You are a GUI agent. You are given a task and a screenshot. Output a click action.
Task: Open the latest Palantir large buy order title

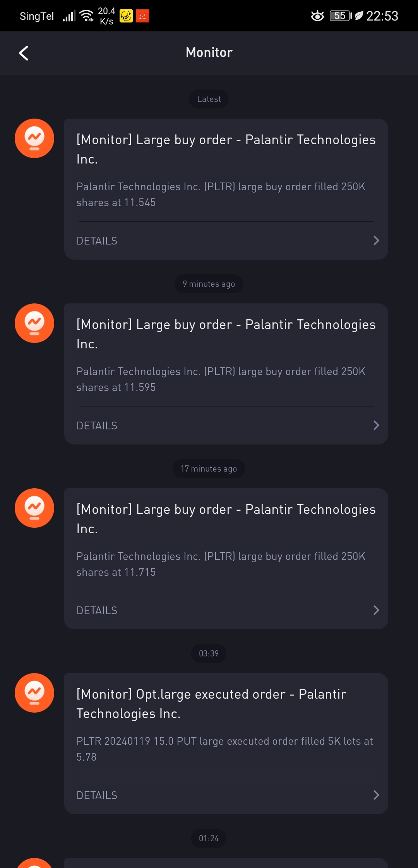coord(226,149)
